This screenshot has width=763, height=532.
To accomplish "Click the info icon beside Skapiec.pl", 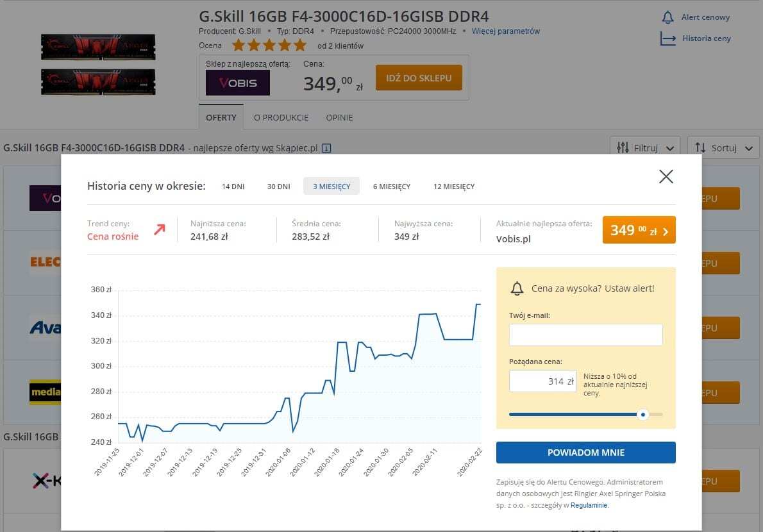I will pos(326,148).
